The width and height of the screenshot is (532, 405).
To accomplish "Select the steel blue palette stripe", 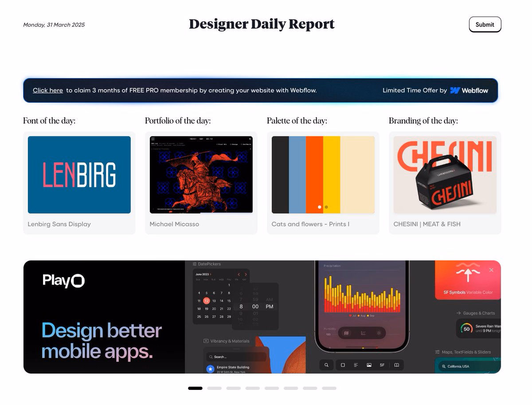I will point(297,175).
